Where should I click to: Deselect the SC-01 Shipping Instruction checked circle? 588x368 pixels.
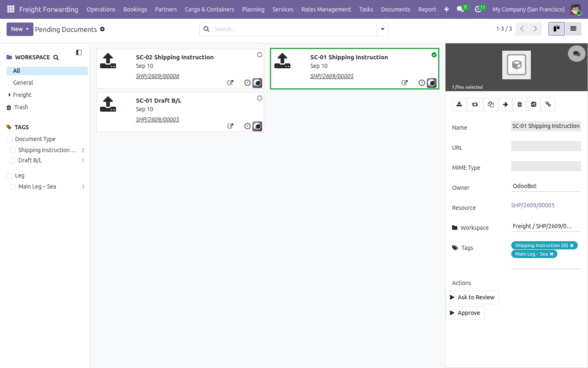point(434,55)
